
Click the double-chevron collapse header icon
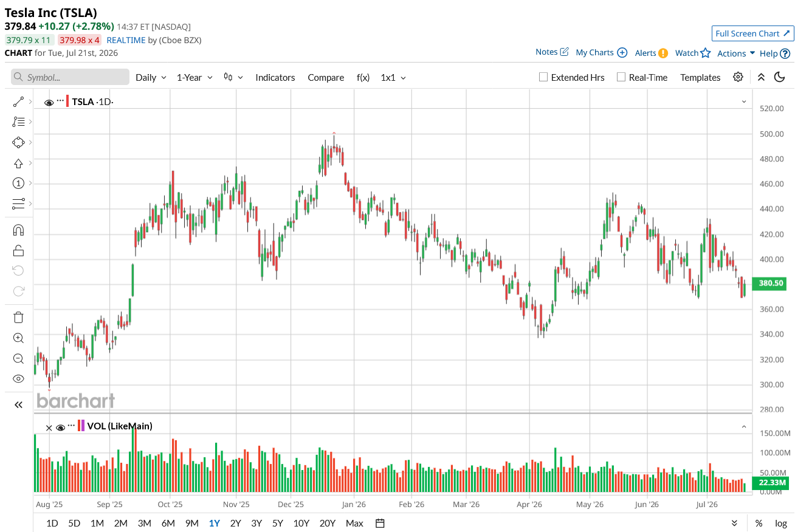click(761, 77)
